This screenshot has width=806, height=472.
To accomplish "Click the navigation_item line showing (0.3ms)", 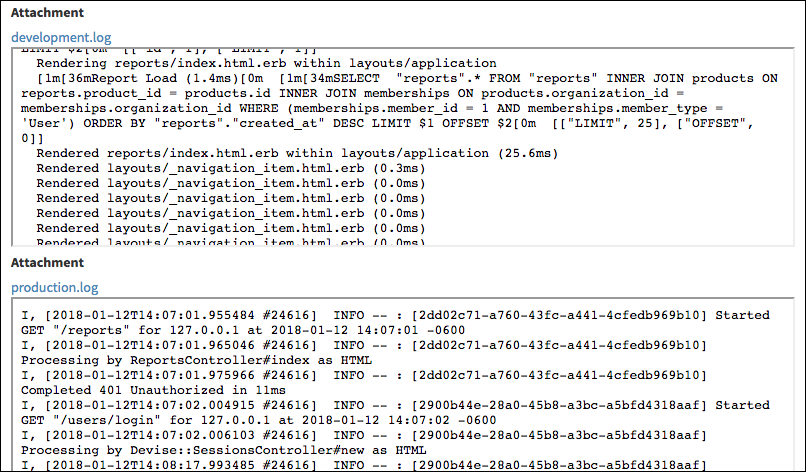I will tap(231, 168).
